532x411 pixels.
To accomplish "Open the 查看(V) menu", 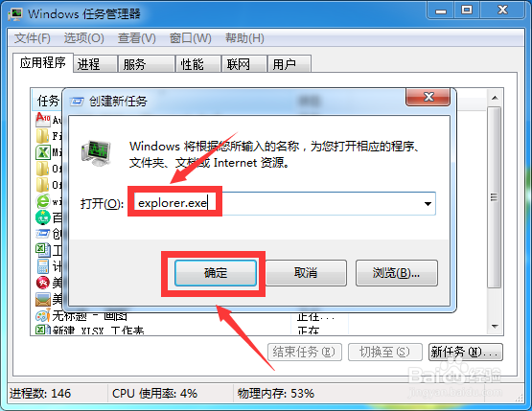I will 137,38.
